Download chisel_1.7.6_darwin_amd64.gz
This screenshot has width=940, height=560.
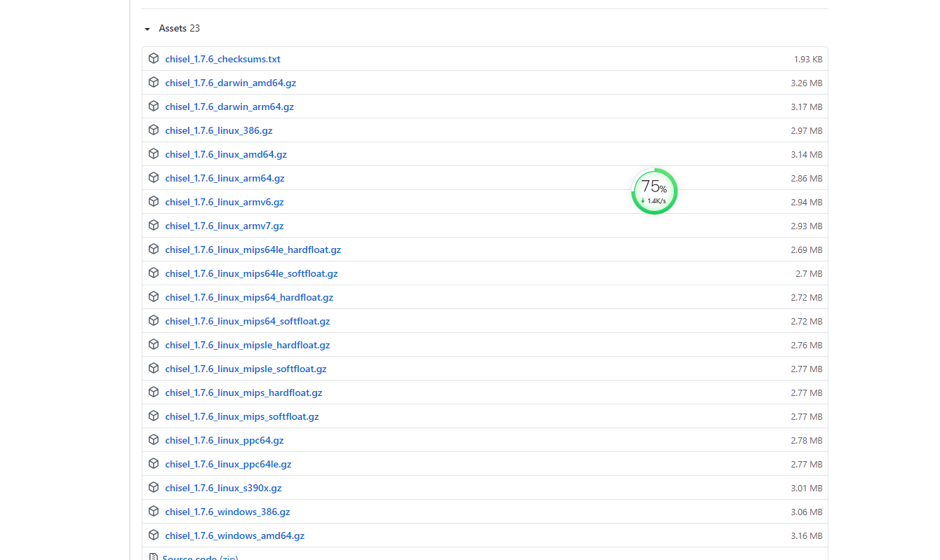(x=231, y=83)
